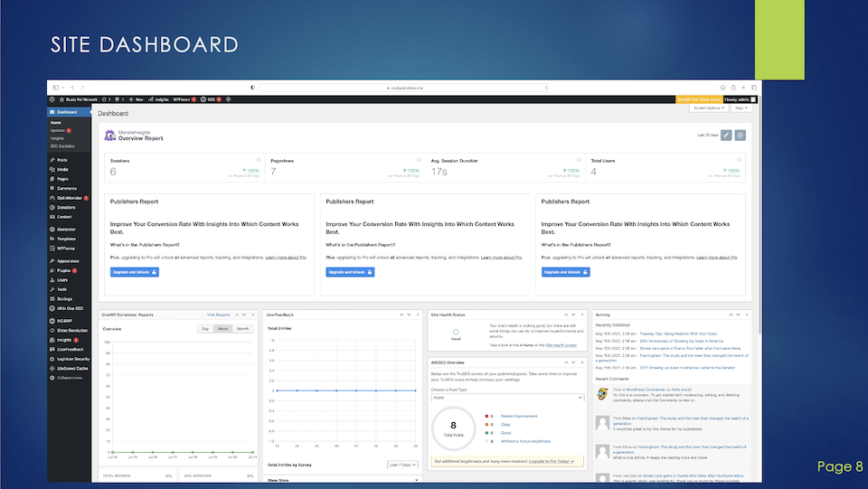Screen dimensions: 868x489
Task: Open the Help dropdown tab
Action: pyautogui.click(x=741, y=108)
